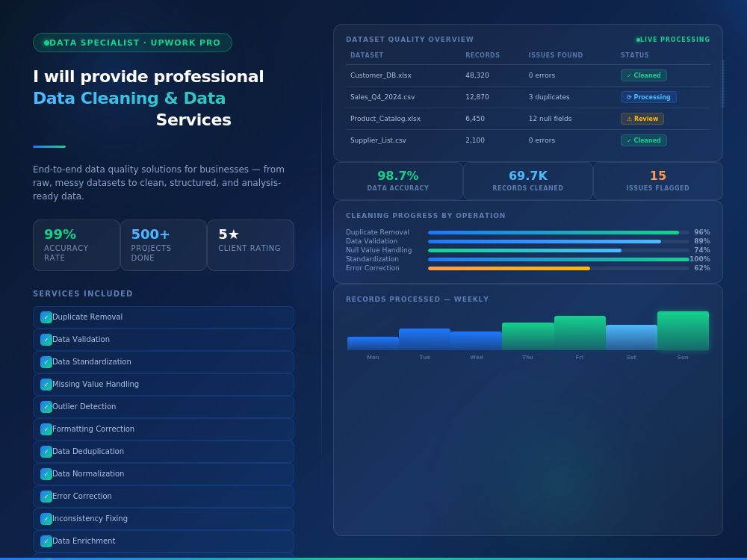Click the green Live Processing indicator dot
The width and height of the screenshot is (747, 560).
tap(638, 40)
